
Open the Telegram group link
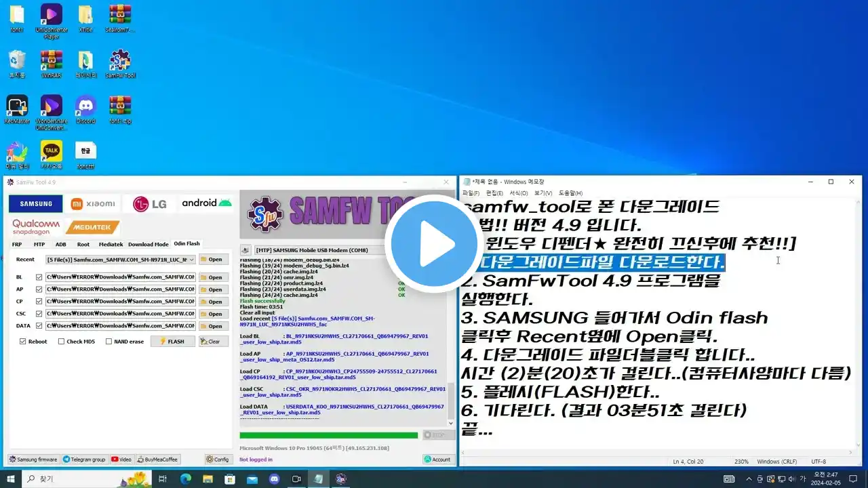pyautogui.click(x=85, y=459)
